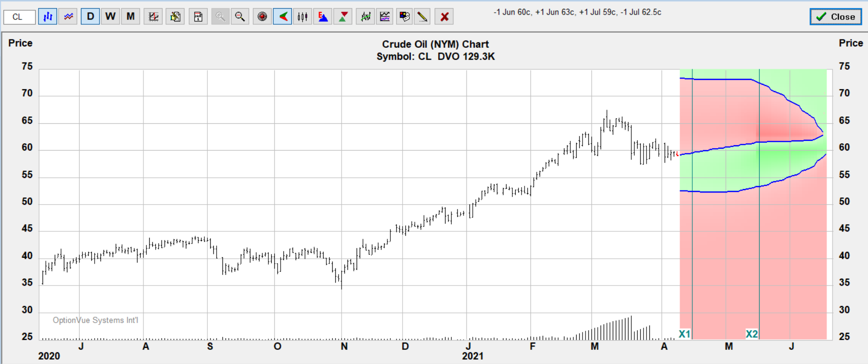Click the X2 expiration marker

[x=752, y=334]
